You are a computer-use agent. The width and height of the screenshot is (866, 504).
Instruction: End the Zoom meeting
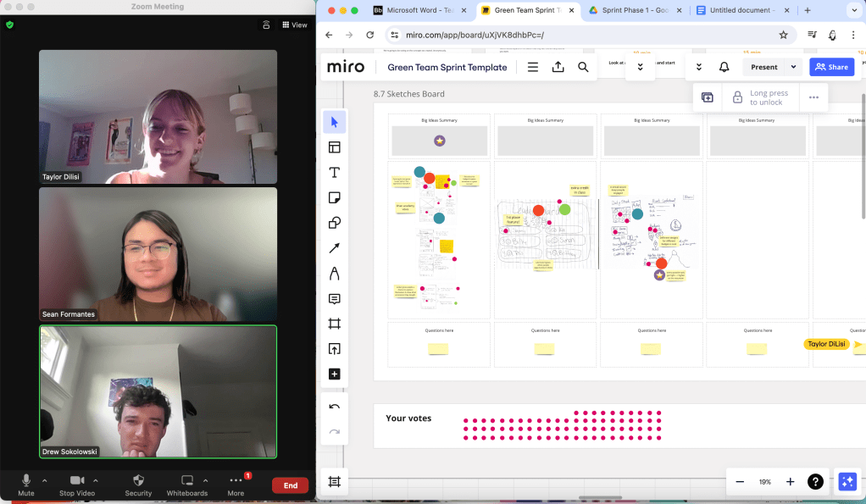point(290,485)
